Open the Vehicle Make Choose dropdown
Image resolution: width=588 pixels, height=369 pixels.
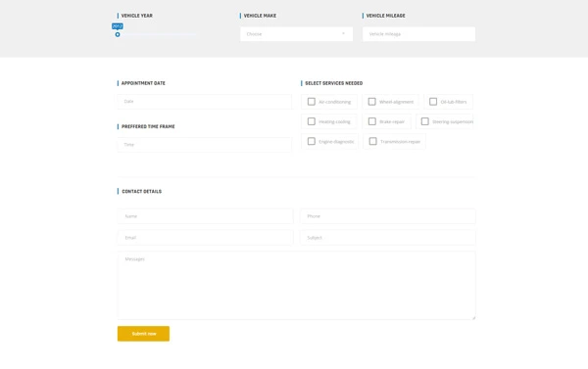(296, 34)
